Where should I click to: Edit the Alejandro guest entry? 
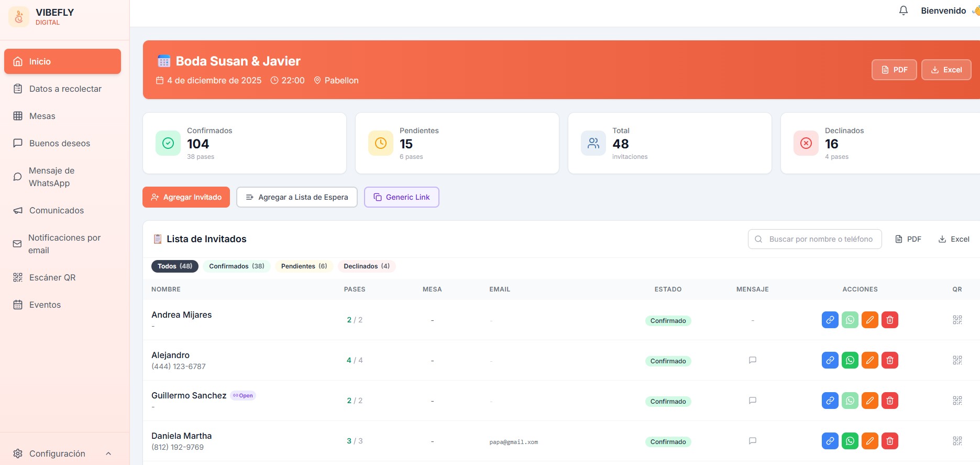870,360
